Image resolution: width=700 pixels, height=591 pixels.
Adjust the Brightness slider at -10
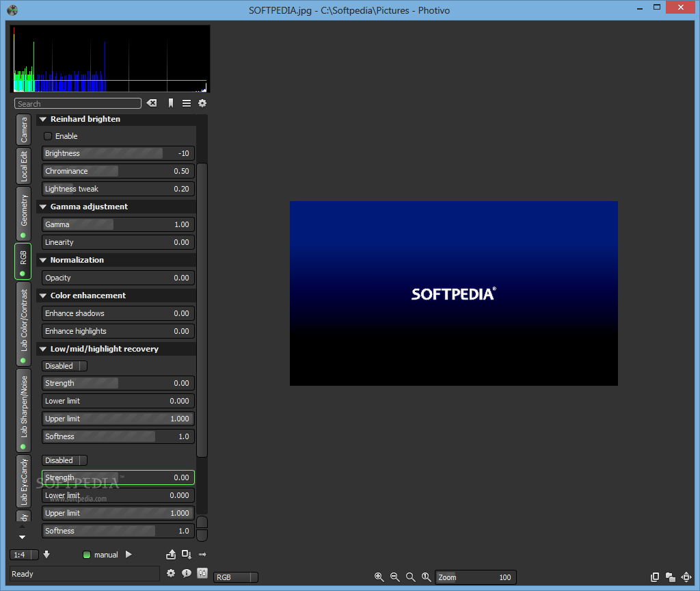[118, 153]
